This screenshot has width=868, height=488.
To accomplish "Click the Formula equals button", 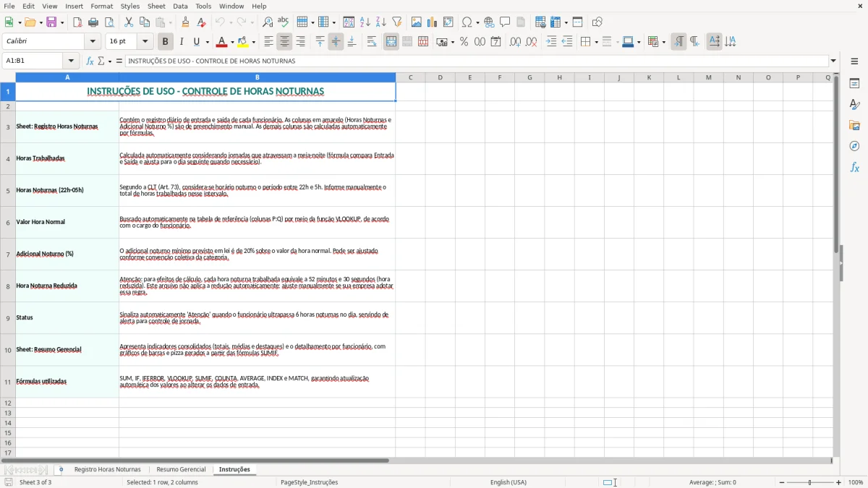I will [x=119, y=61].
